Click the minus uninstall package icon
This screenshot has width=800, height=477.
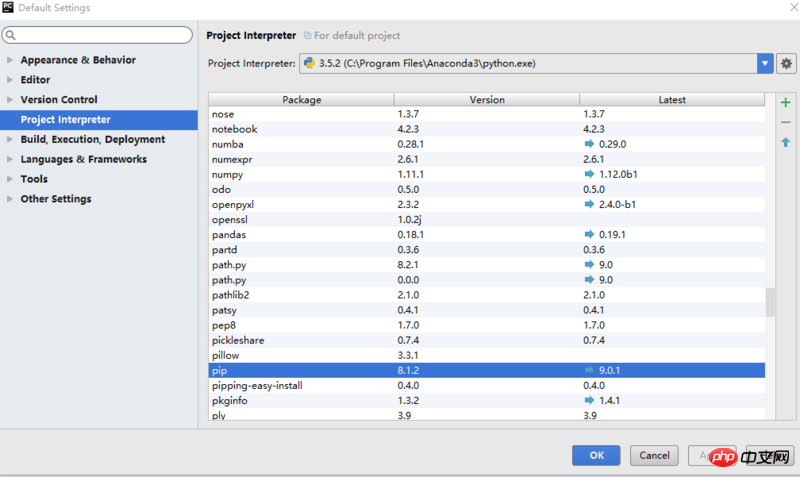pyautogui.click(x=786, y=122)
